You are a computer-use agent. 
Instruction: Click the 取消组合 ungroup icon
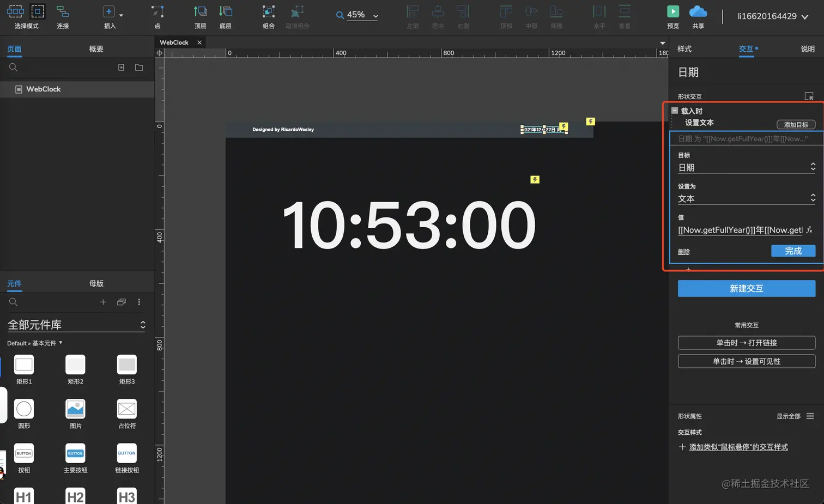click(297, 11)
